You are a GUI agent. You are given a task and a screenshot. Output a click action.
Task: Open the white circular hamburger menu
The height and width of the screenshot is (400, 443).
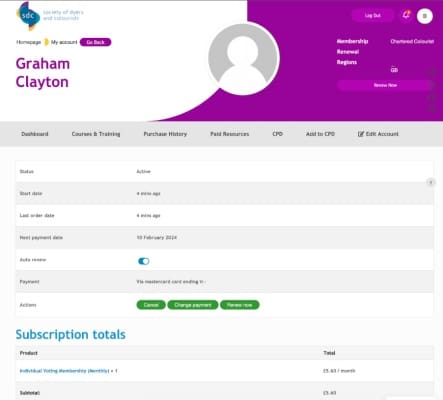point(425,16)
